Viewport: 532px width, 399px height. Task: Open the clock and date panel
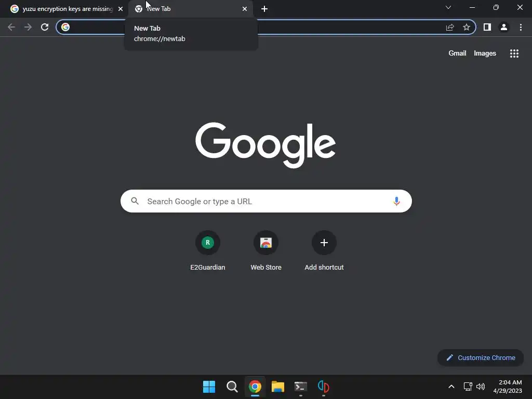click(508, 387)
